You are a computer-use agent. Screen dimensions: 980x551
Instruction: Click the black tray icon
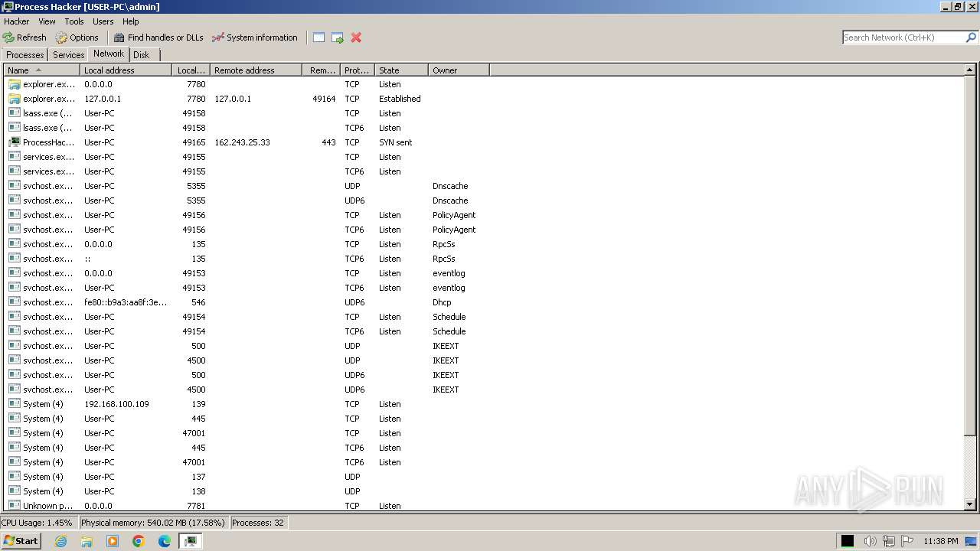click(x=848, y=541)
